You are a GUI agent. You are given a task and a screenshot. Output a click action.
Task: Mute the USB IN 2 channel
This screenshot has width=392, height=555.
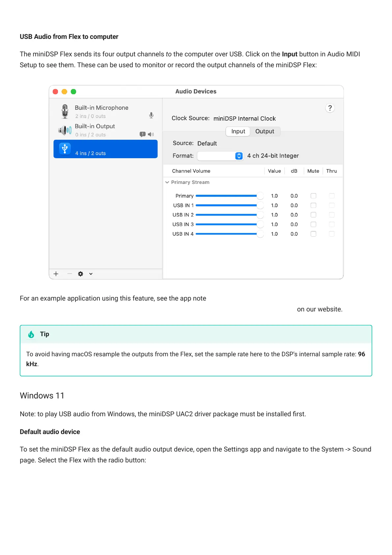314,215
